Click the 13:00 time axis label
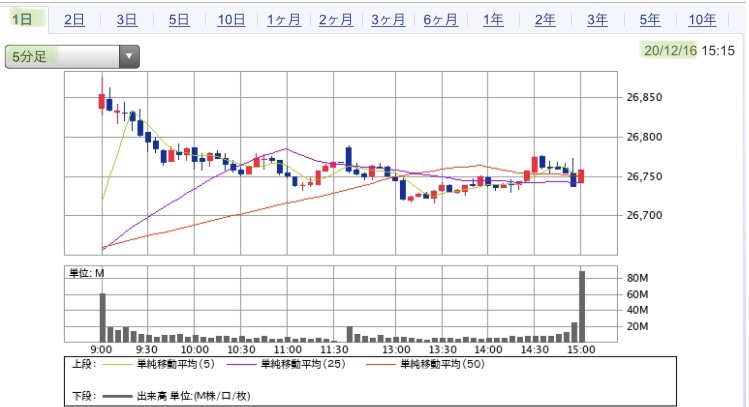 [396, 350]
